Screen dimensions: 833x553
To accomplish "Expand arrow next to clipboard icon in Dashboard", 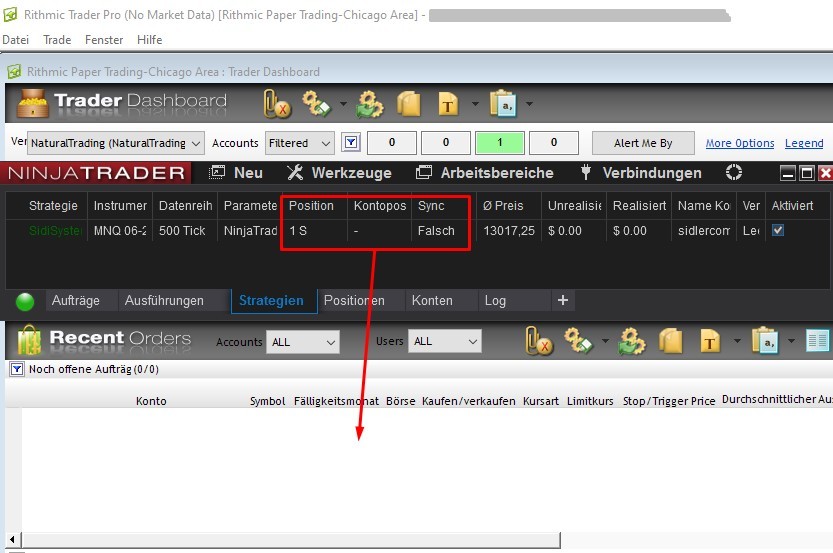I will pyautogui.click(x=529, y=104).
